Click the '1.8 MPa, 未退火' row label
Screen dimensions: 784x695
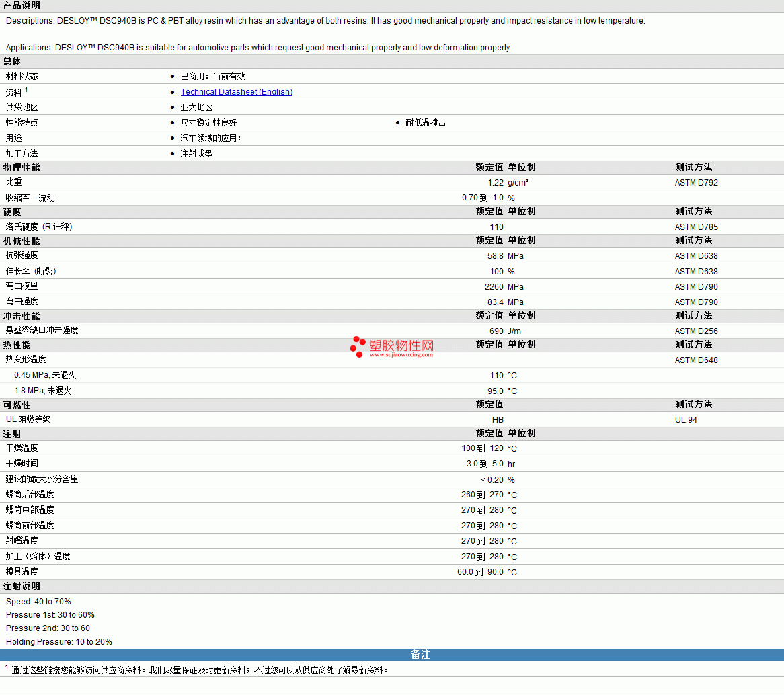43,391
